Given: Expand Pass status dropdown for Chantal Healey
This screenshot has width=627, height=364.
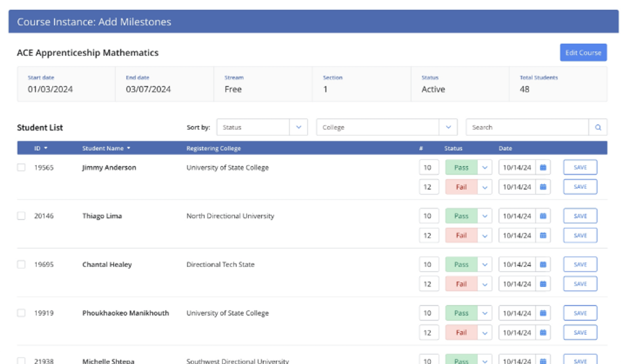Looking at the screenshot, I should click(x=485, y=265).
